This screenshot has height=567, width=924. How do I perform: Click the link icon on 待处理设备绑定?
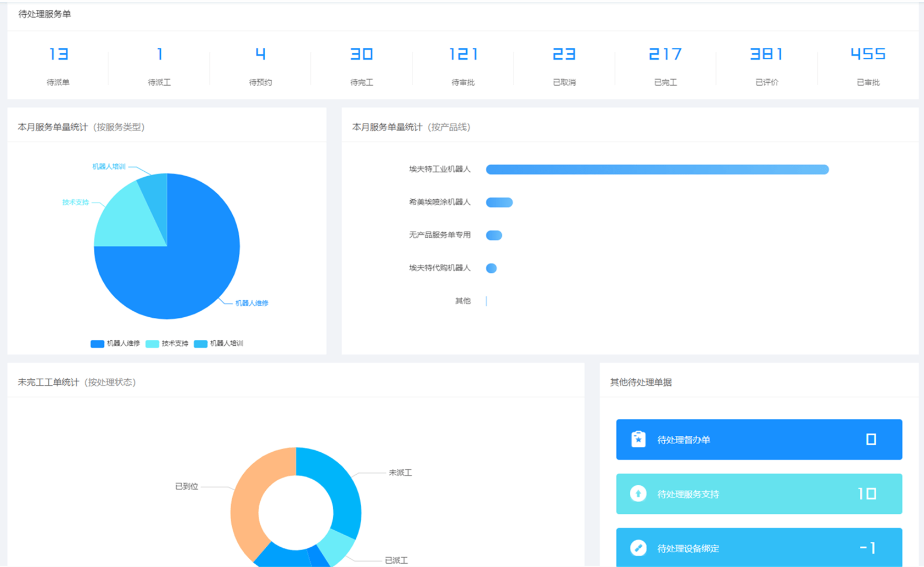[x=638, y=548]
